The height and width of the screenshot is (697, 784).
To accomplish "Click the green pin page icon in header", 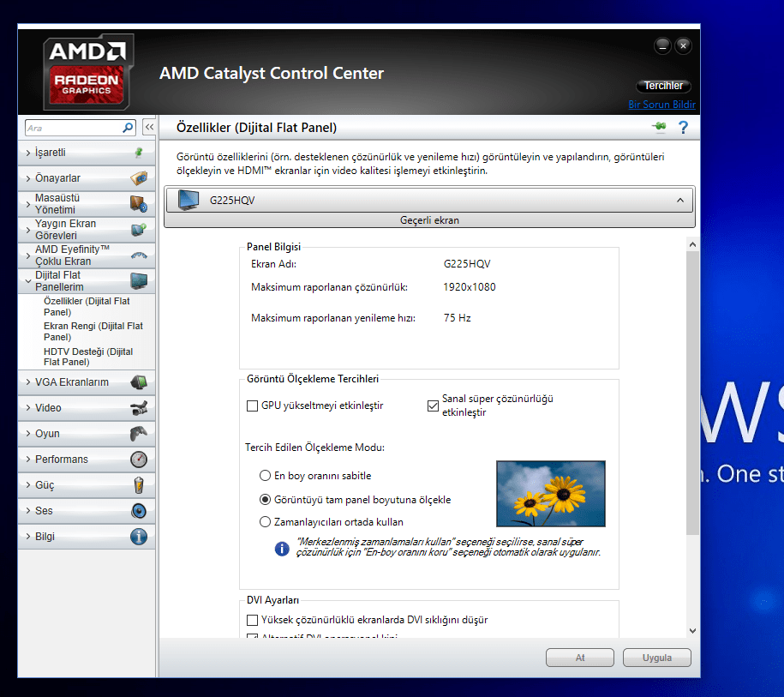I will (x=660, y=127).
